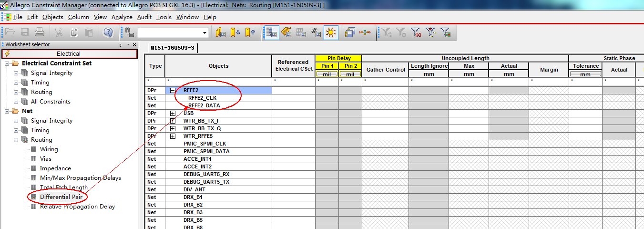Image resolution: width=644 pixels, height=229 pixels.
Task: Open the Objects menu
Action: (x=52, y=17)
